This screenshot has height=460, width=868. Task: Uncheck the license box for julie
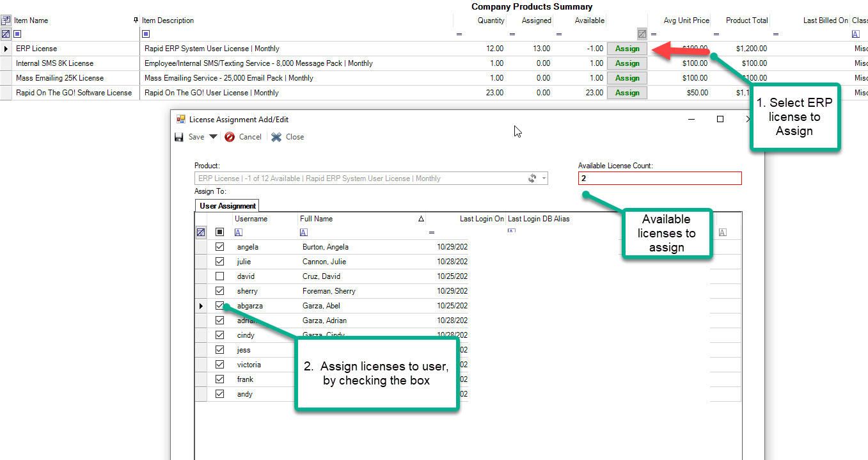click(x=219, y=262)
